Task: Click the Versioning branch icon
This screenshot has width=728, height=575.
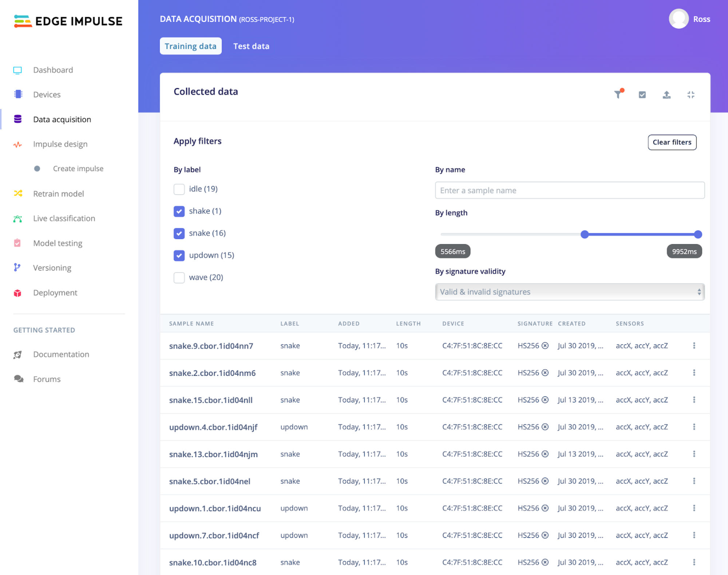Action: pyautogui.click(x=17, y=268)
